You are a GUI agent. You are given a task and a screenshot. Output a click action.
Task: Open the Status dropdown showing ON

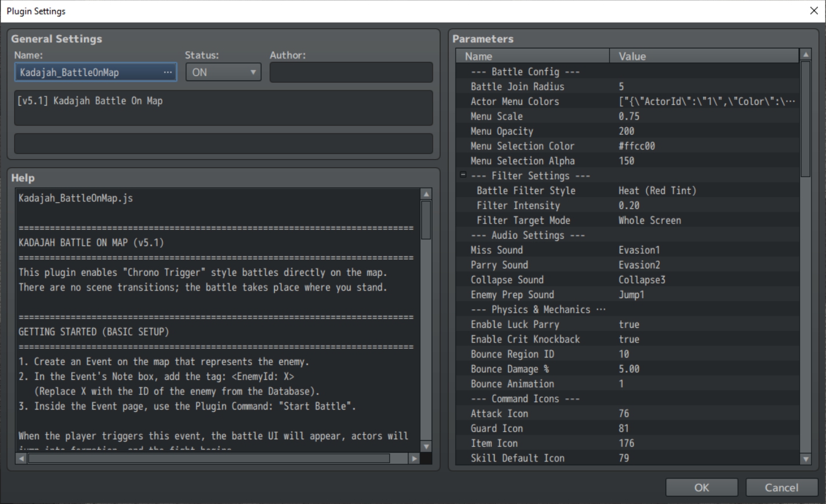point(223,72)
